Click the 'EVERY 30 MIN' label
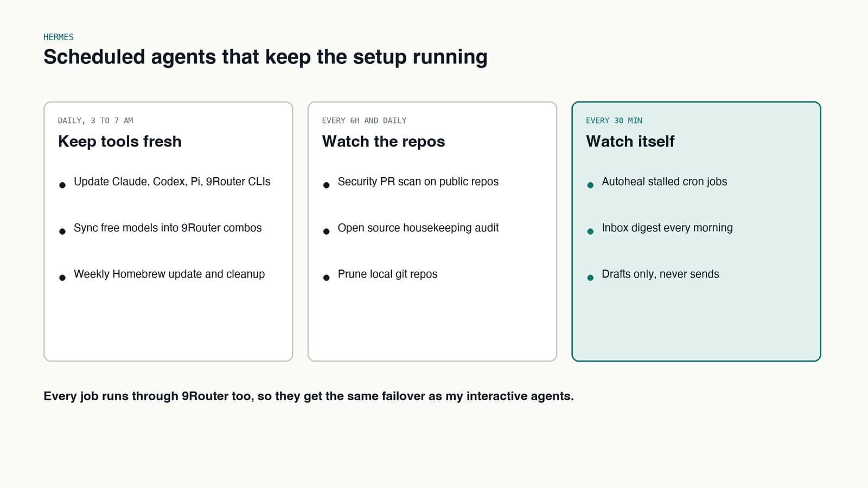This screenshot has height=488, width=868. pyautogui.click(x=614, y=120)
